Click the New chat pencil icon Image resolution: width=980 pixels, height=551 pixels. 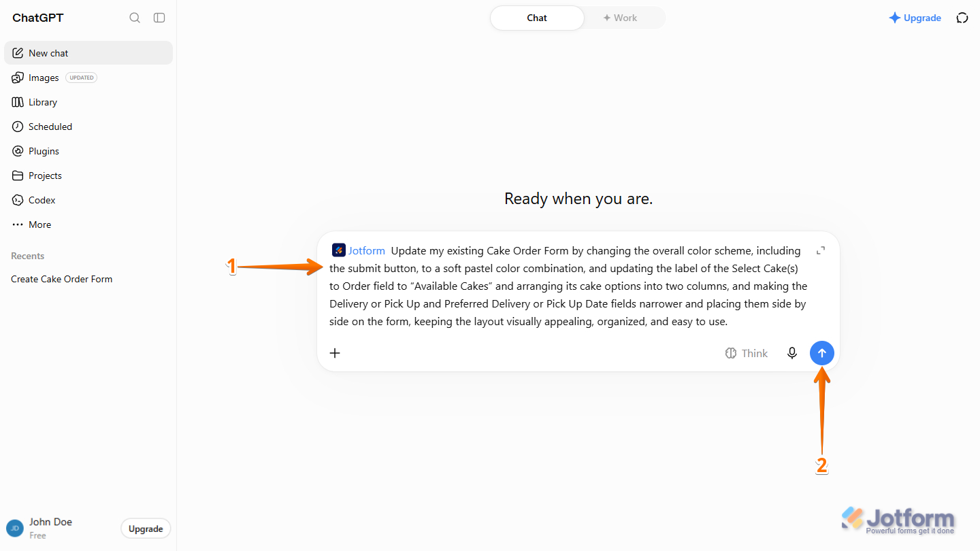18,53
